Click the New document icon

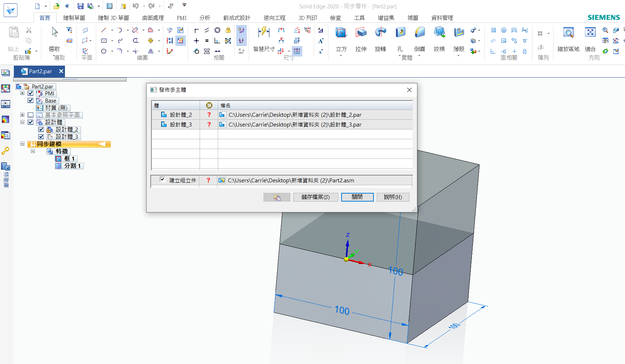pyautogui.click(x=37, y=6)
